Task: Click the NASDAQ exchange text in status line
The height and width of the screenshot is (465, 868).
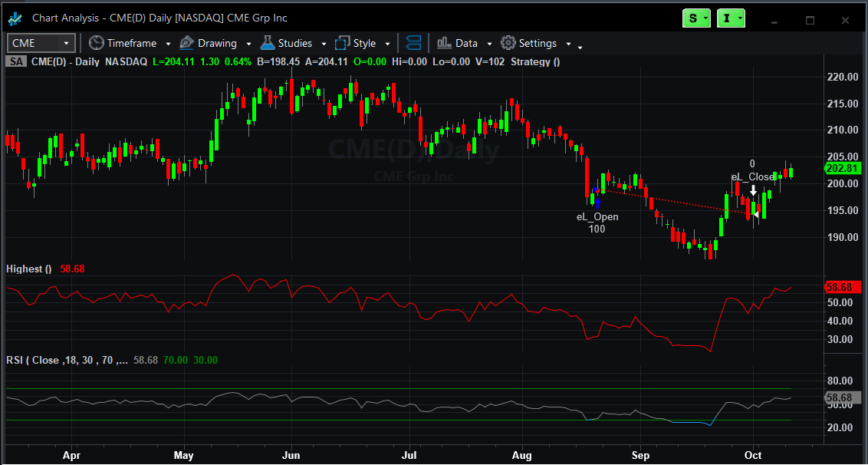Action: [127, 62]
